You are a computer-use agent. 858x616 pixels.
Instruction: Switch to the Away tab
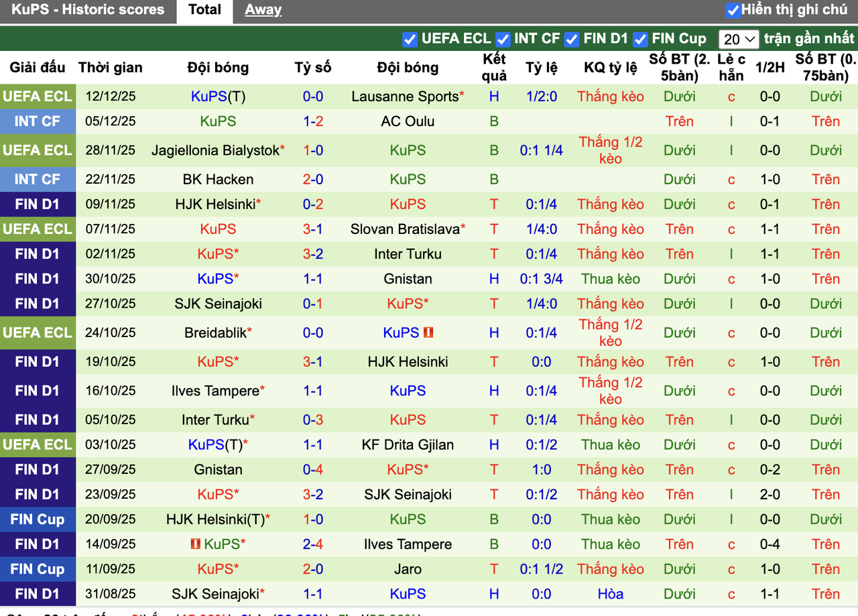263,10
